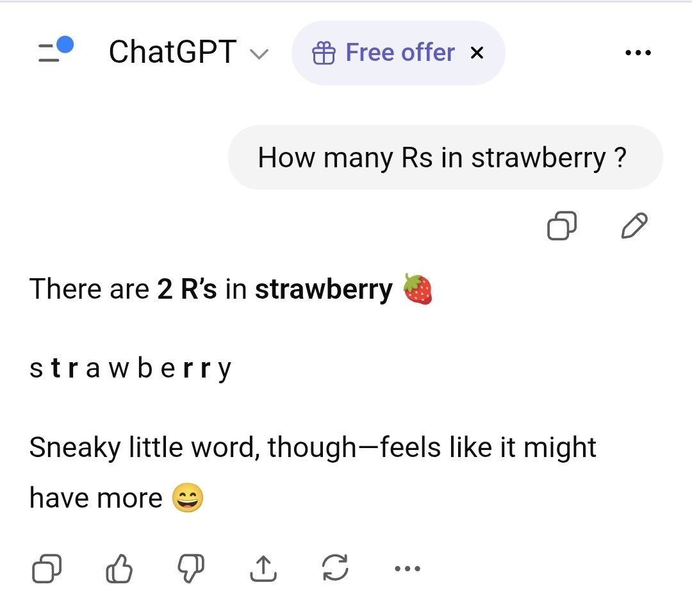The width and height of the screenshot is (692, 616).
Task: Open more actions below the response
Action: (x=408, y=568)
